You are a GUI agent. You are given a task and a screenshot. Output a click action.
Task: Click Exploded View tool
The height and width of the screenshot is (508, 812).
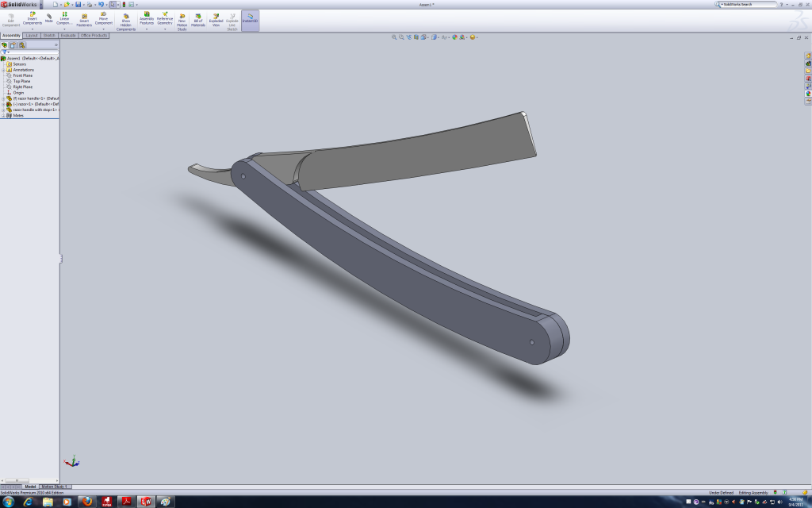(x=216, y=20)
